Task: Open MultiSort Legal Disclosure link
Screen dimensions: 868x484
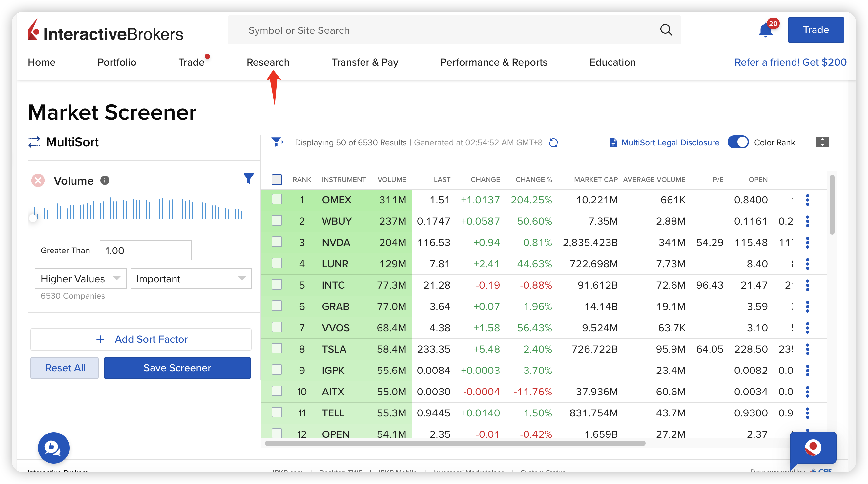Action: point(670,142)
